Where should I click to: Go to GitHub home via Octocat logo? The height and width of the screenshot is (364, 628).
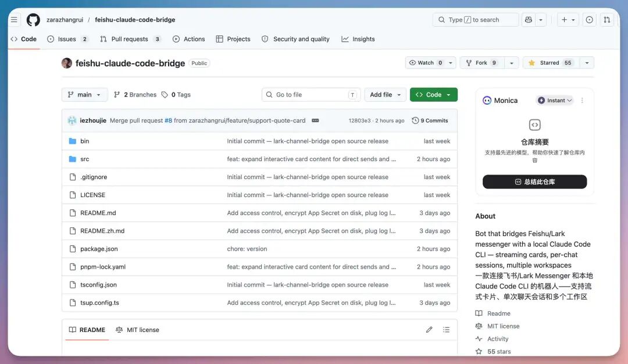pos(33,20)
